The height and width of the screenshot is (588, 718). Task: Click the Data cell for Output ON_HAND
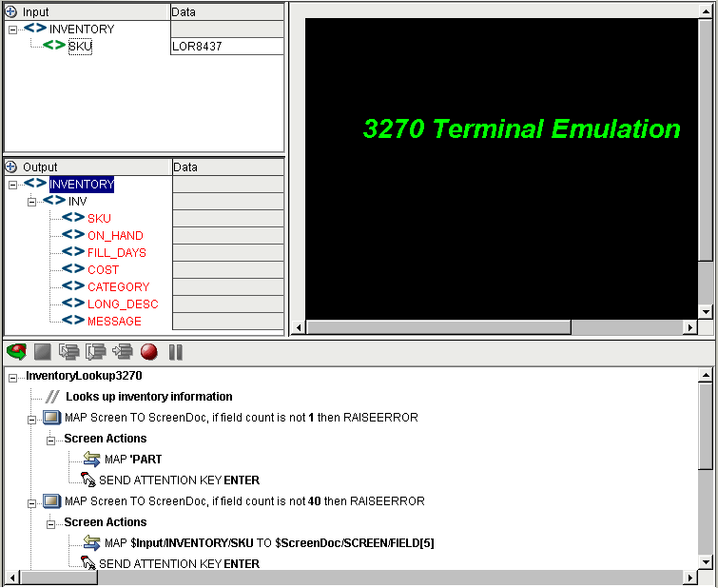pos(228,236)
